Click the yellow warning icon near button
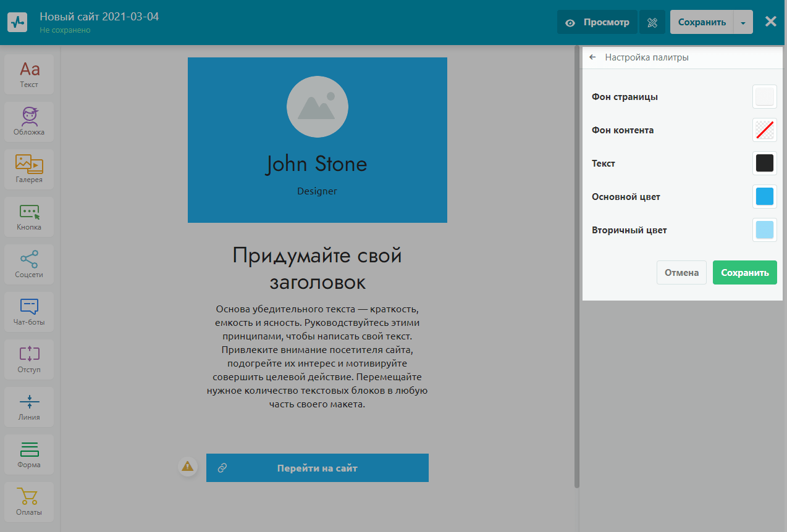This screenshot has height=532, width=787. pos(187,467)
